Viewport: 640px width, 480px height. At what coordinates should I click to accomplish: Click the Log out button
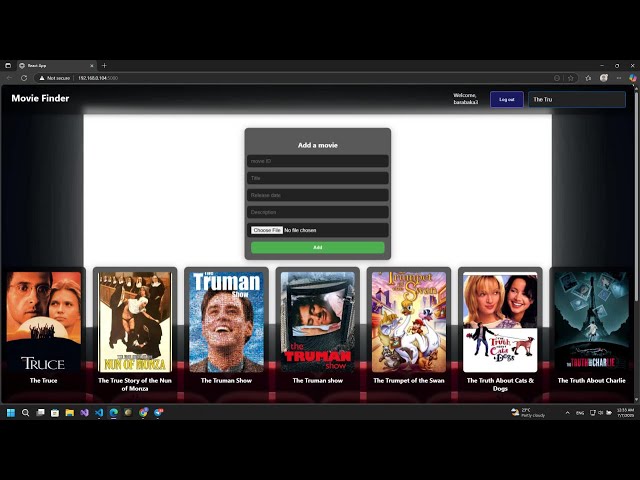pos(507,99)
